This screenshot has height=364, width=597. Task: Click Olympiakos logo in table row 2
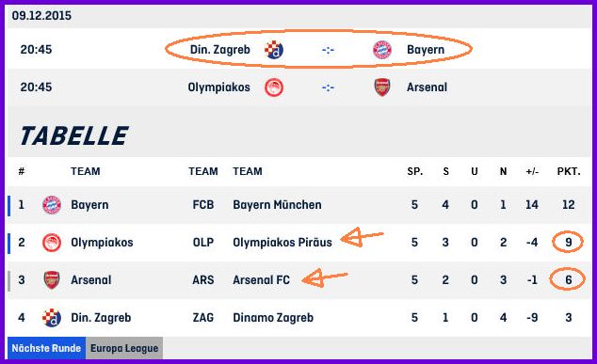tap(52, 243)
